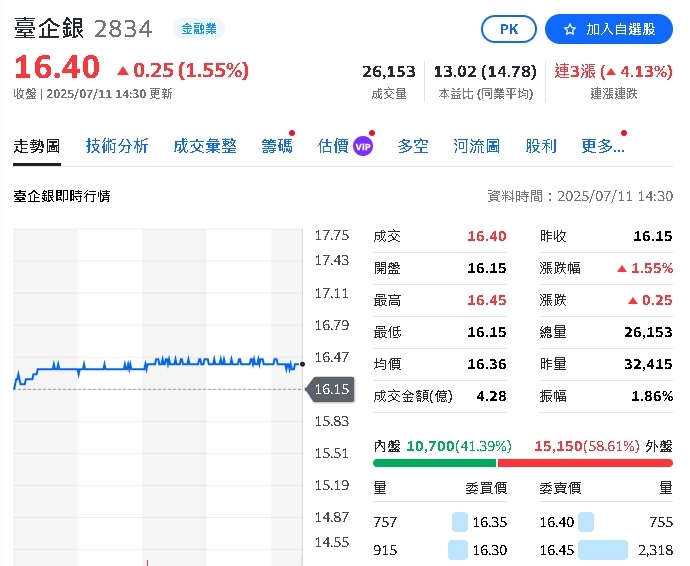Click the purple VIP badge beside 估價
Image resolution: width=690 pixels, height=566 pixels.
coord(363,147)
